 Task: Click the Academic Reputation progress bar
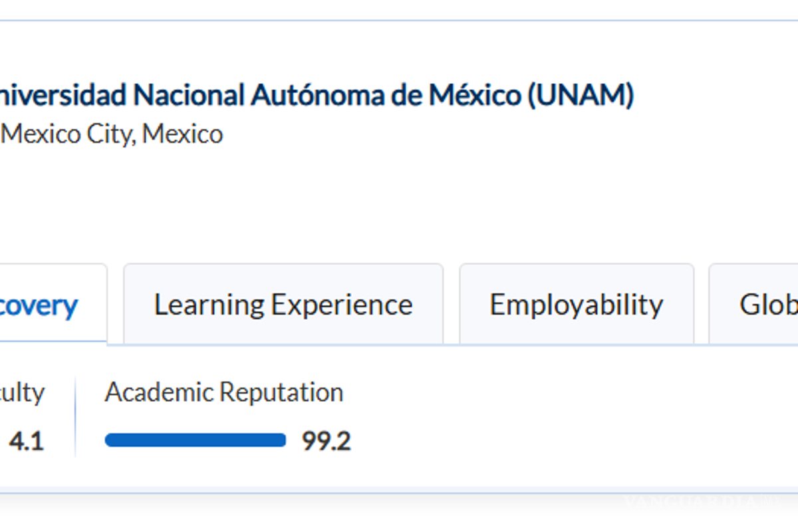click(x=195, y=440)
